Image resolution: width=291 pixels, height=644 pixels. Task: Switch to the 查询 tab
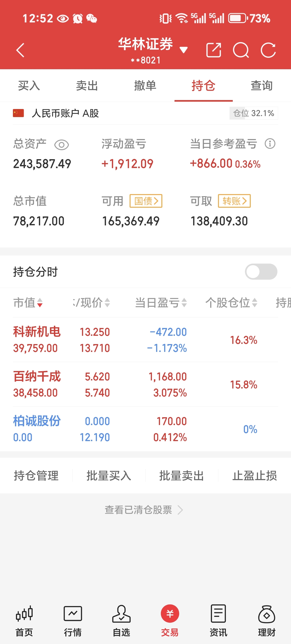coord(262,86)
